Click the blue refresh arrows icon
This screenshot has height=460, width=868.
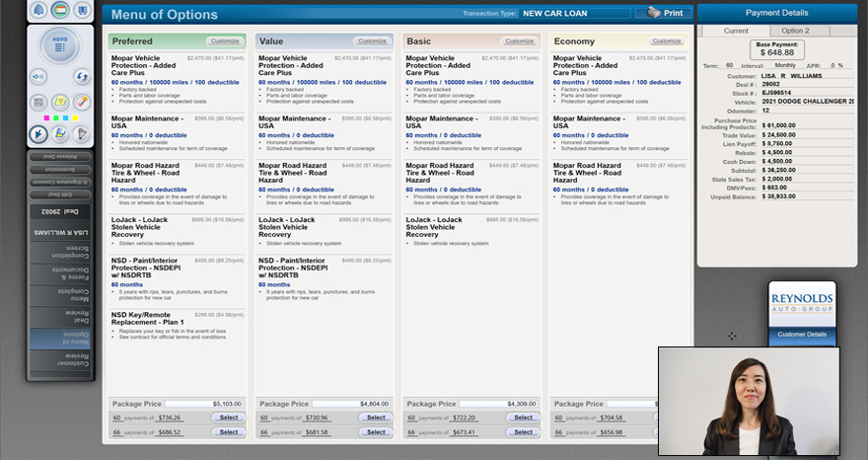[82, 76]
